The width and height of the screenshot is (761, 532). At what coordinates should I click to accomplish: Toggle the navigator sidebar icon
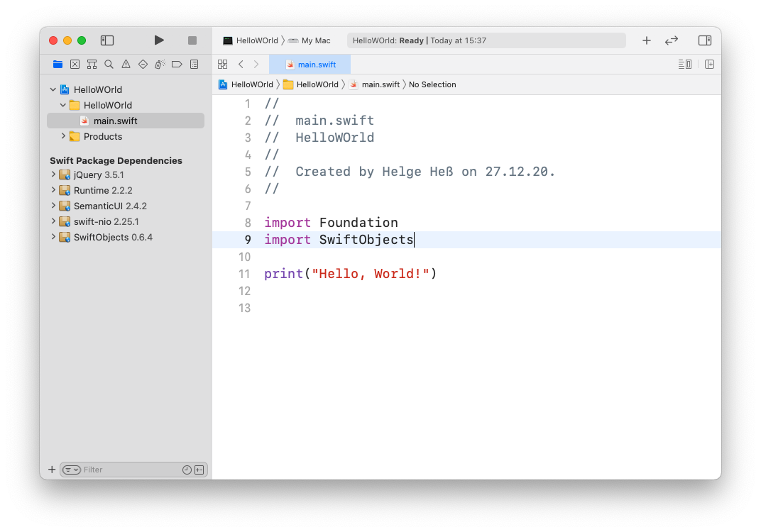point(106,40)
